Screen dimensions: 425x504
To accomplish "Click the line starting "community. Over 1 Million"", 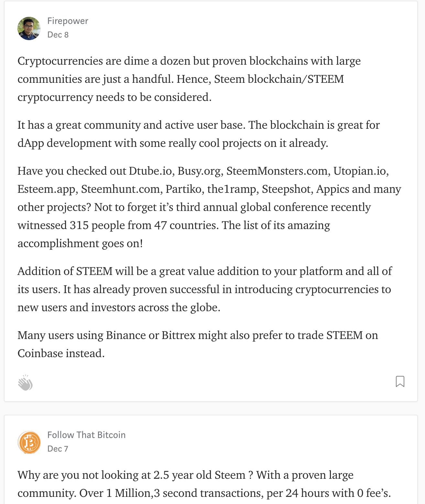I will (204, 493).
